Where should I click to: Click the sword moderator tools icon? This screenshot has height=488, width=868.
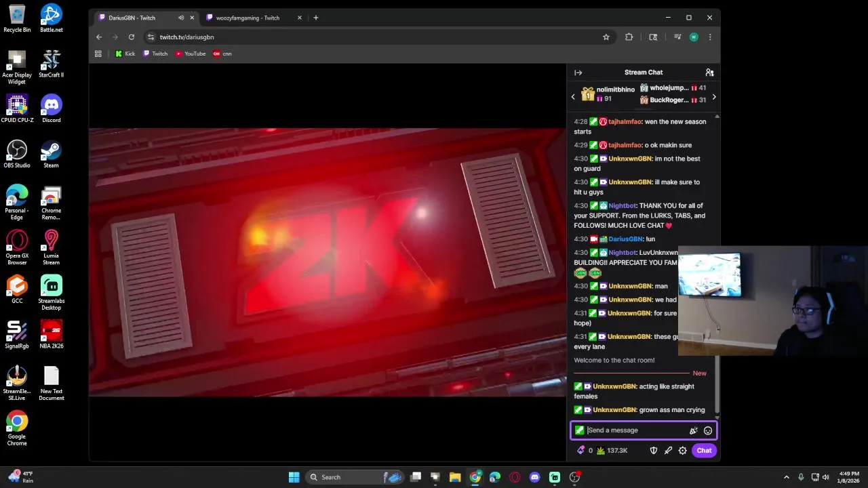coord(668,450)
